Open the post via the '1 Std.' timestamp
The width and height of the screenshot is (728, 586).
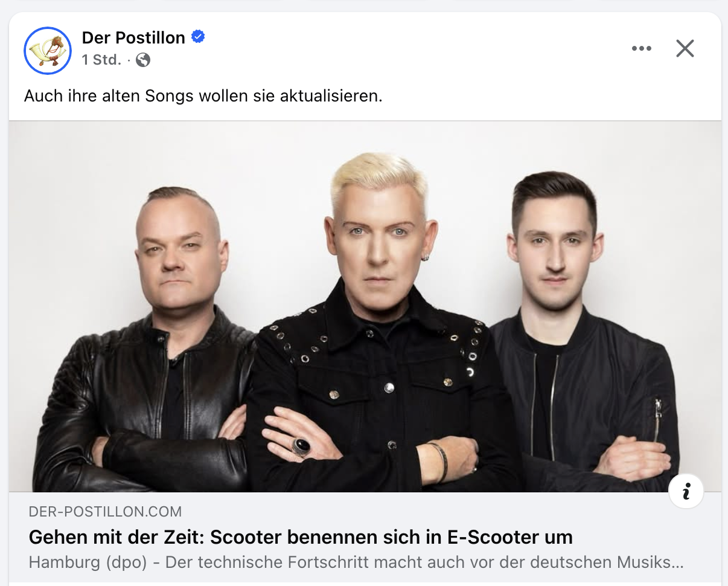[x=101, y=60]
